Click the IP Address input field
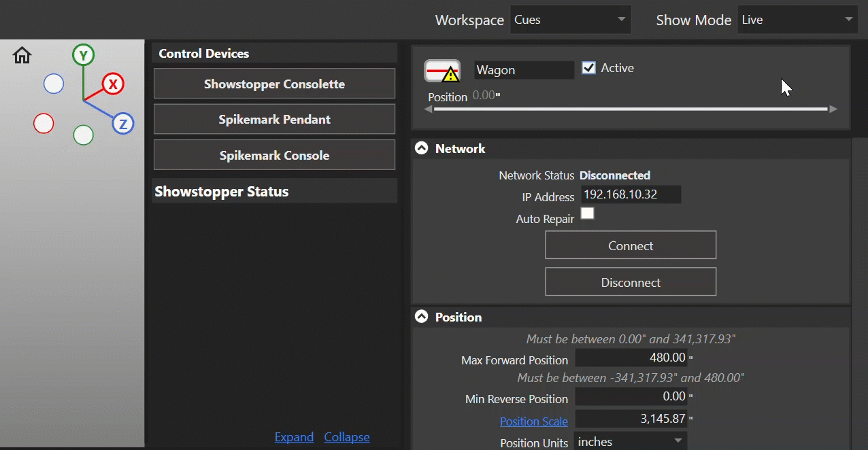 630,194
